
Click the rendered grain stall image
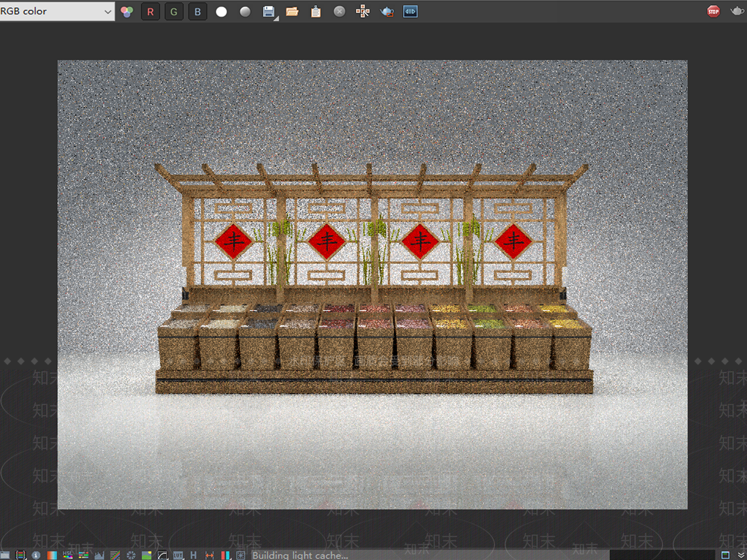pos(373,284)
